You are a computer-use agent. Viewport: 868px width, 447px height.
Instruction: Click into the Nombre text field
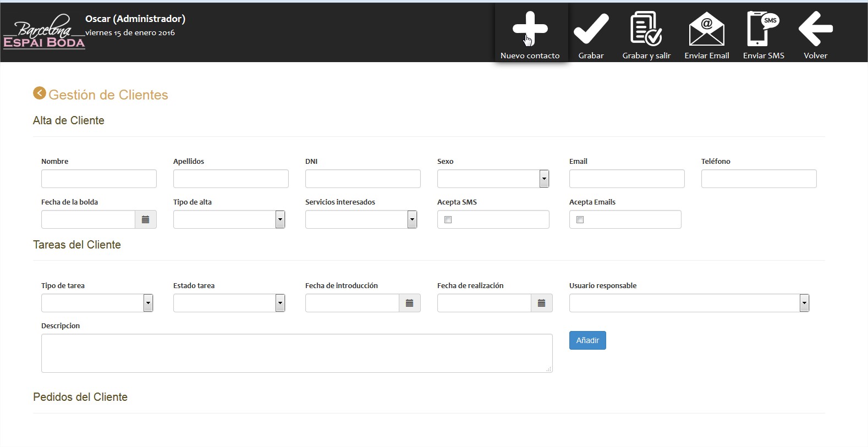coord(99,179)
